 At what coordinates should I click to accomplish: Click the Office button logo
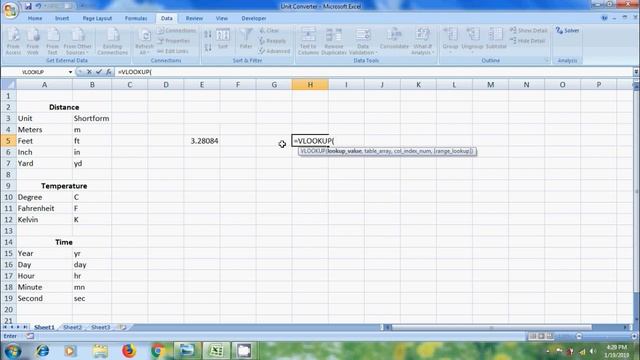10,10
